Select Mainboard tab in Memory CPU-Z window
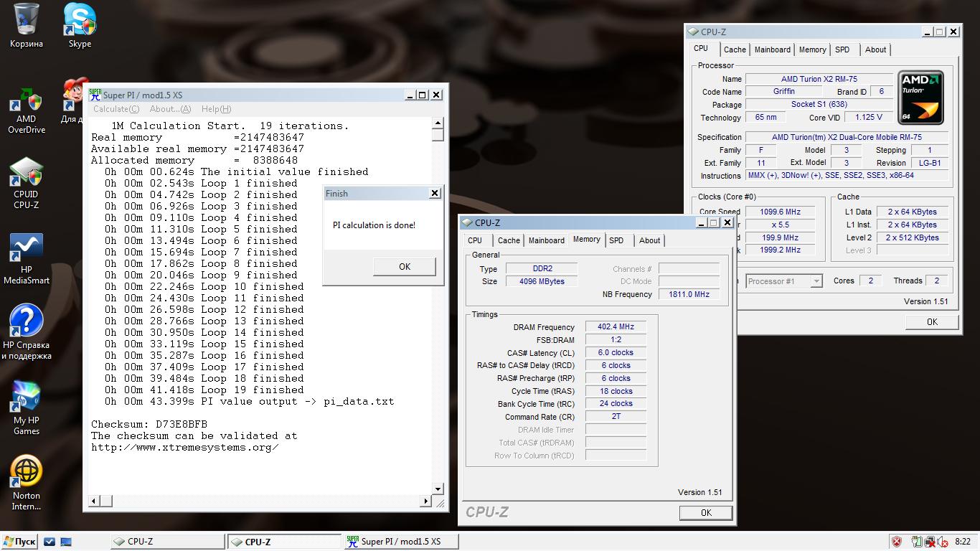 click(547, 240)
